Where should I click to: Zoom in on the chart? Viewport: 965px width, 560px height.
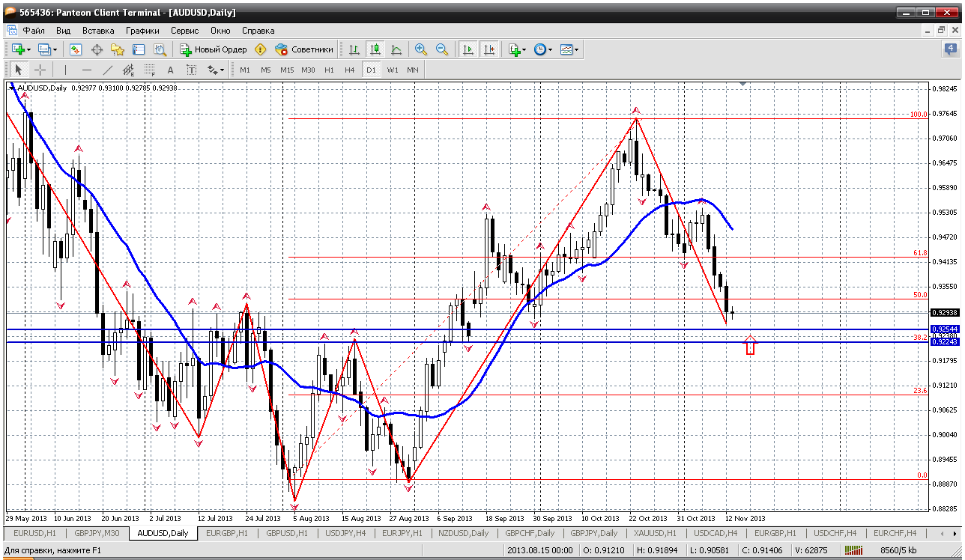pos(421,49)
